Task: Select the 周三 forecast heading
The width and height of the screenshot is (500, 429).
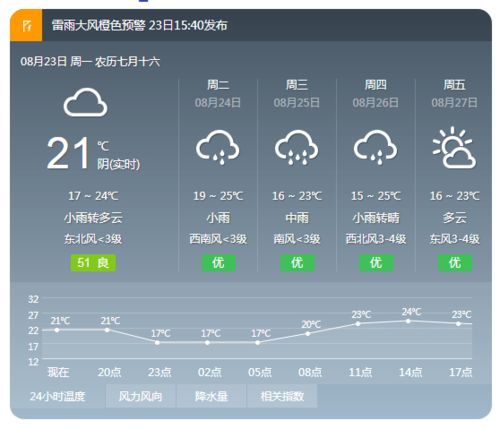Action: point(297,85)
